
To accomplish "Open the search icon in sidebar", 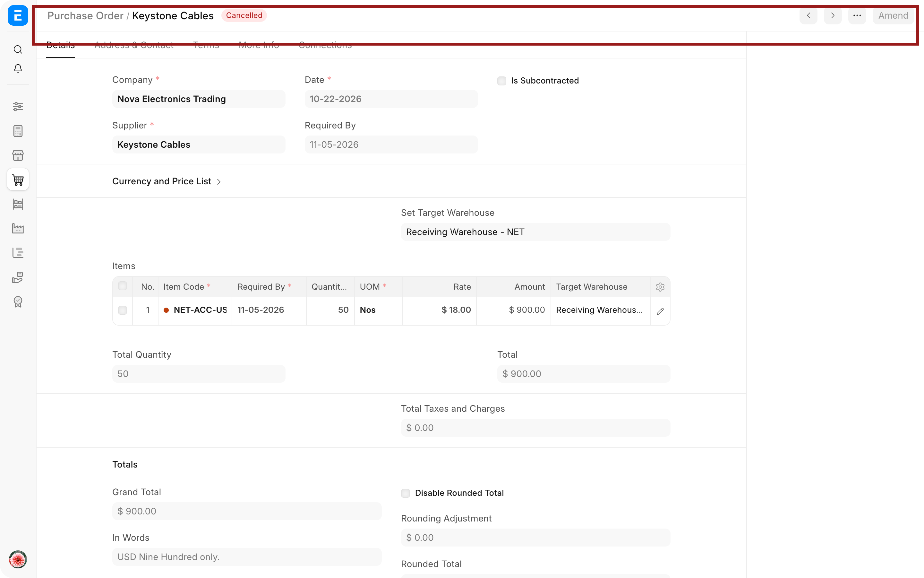I will (x=18, y=50).
